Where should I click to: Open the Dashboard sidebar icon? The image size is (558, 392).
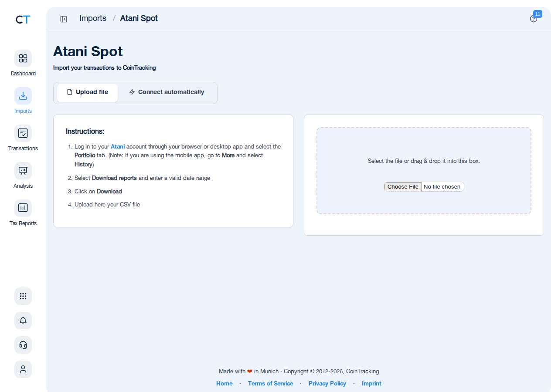pyautogui.click(x=23, y=58)
